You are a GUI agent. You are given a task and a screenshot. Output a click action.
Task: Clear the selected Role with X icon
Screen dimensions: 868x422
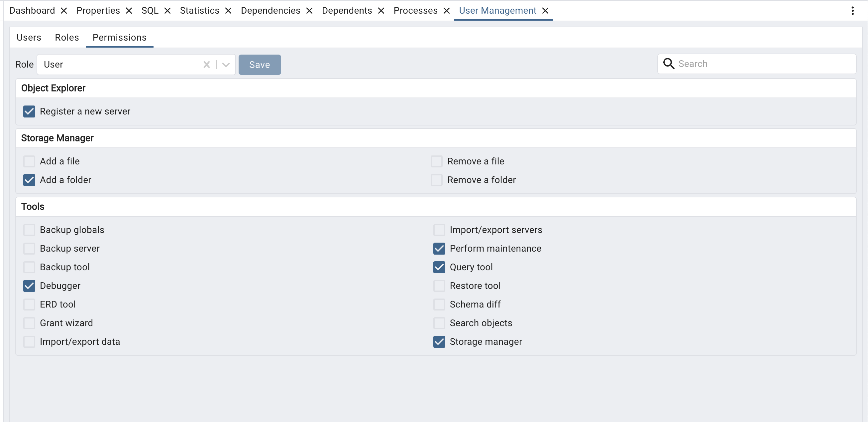[207, 65]
